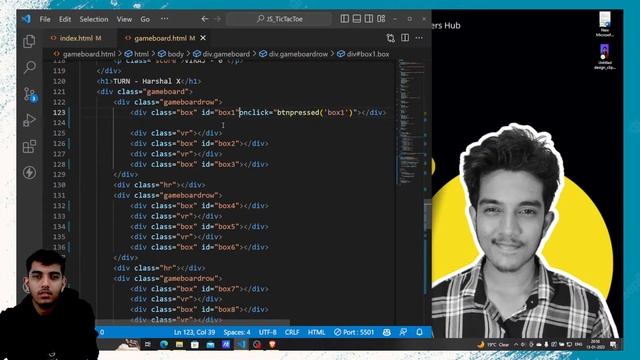
Task: Click the weather widget in the taskbar
Action: click(x=493, y=344)
